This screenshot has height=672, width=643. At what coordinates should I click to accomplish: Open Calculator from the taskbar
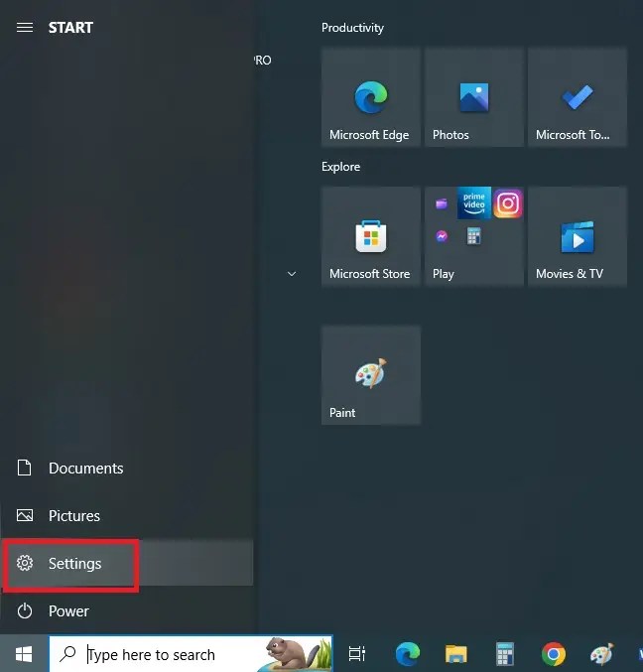coord(505,654)
